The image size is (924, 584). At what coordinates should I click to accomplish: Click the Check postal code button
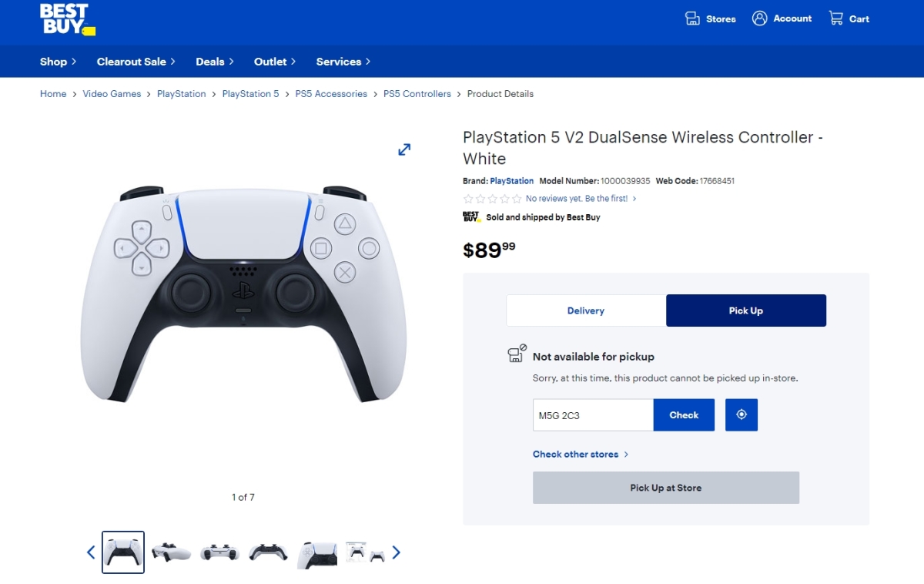point(684,415)
